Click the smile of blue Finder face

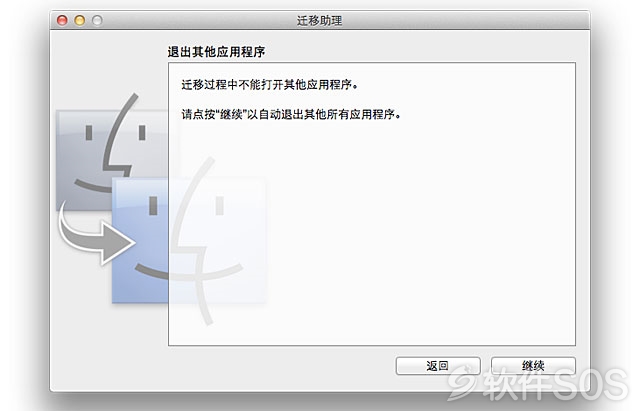pyautogui.click(x=151, y=272)
